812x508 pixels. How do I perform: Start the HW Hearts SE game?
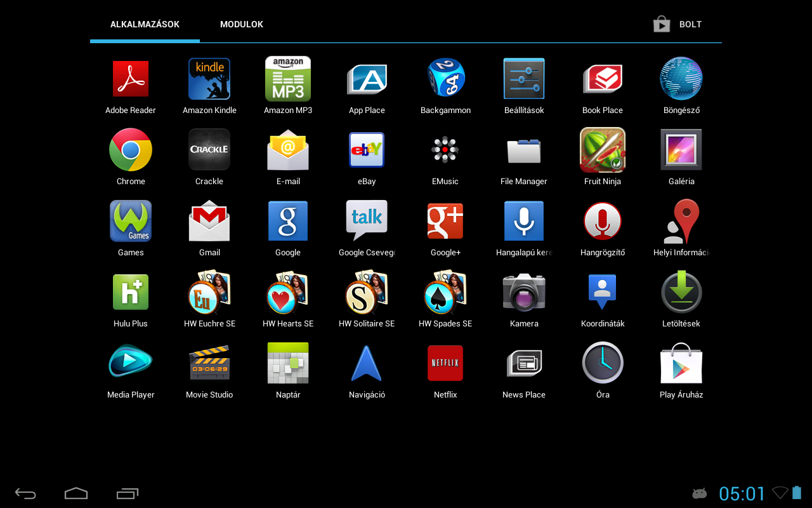(x=288, y=292)
